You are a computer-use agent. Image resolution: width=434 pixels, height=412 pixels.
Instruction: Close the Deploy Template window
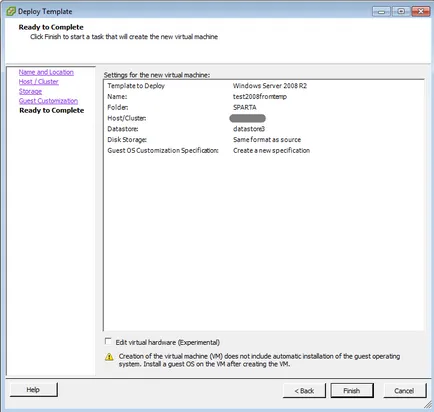[x=421, y=12]
